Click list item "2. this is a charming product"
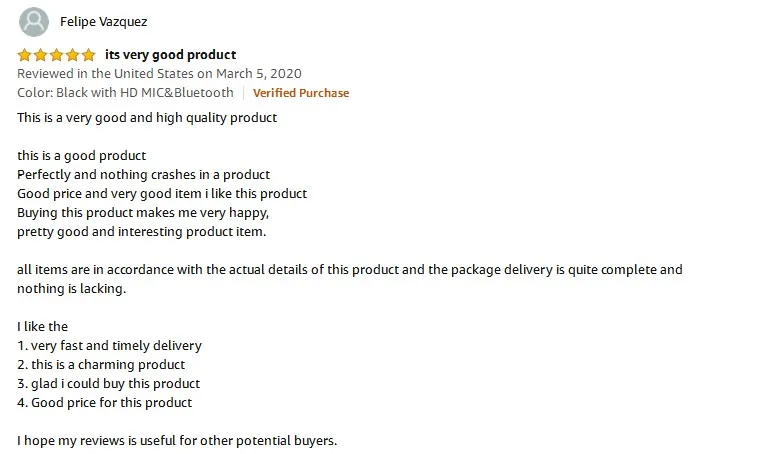The image size is (767, 454). (101, 364)
